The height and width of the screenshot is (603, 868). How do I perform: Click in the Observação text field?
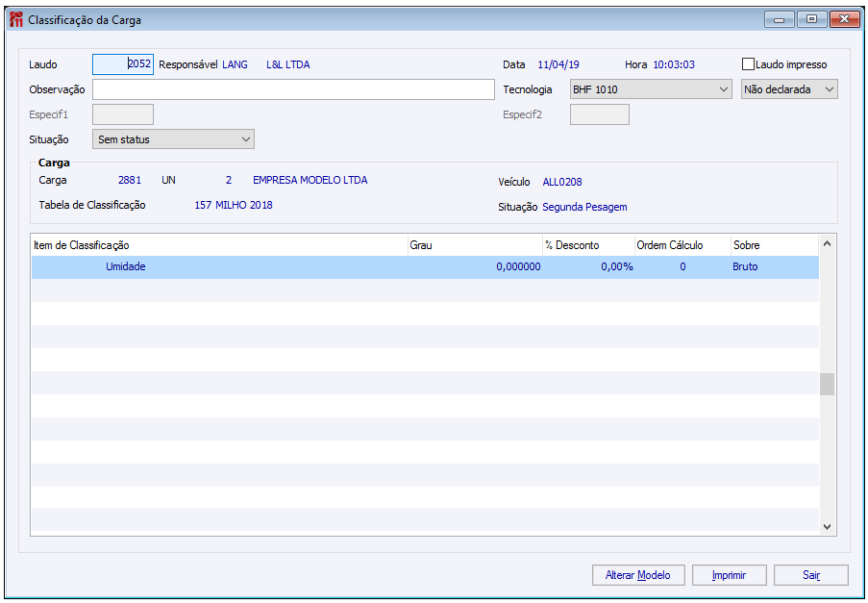(x=293, y=89)
